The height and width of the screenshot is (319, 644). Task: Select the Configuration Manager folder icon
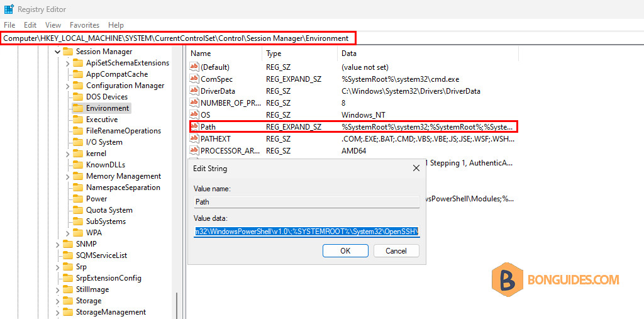pos(77,86)
